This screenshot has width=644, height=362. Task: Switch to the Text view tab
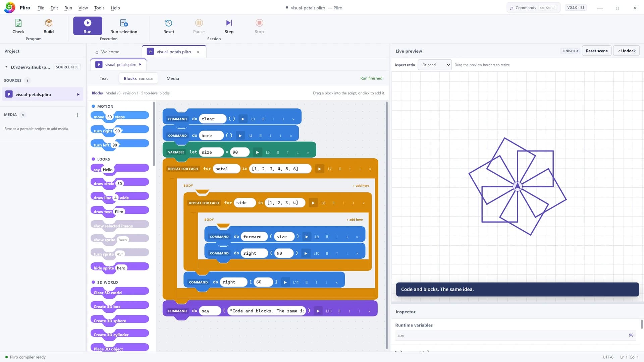104,78
